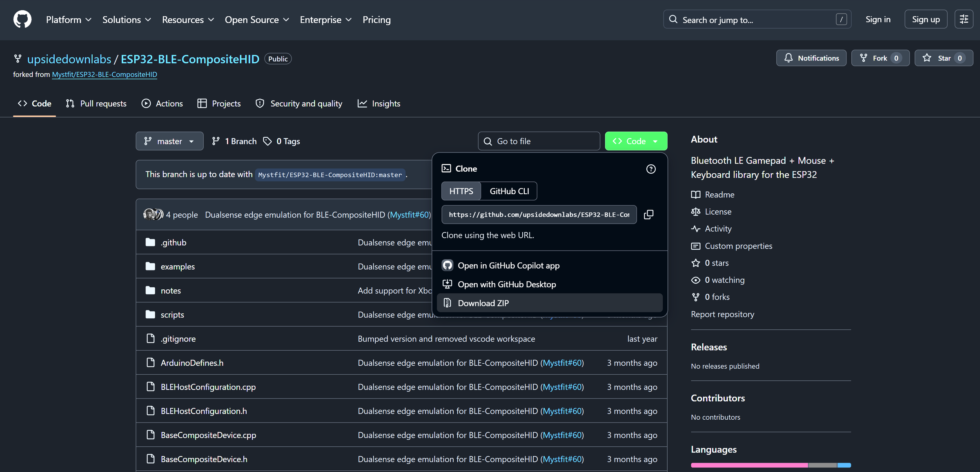Image resolution: width=980 pixels, height=472 pixels.
Task: Switch to the Projects tab
Action: 219,103
